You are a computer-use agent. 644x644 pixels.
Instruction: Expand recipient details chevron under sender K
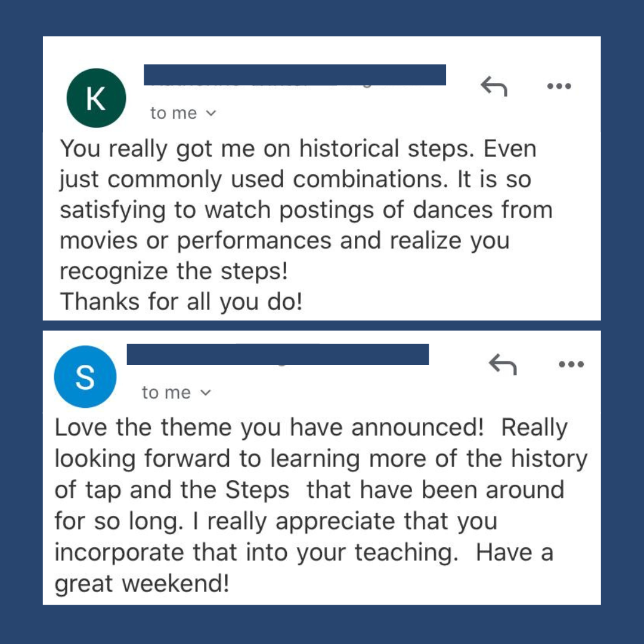click(210, 113)
